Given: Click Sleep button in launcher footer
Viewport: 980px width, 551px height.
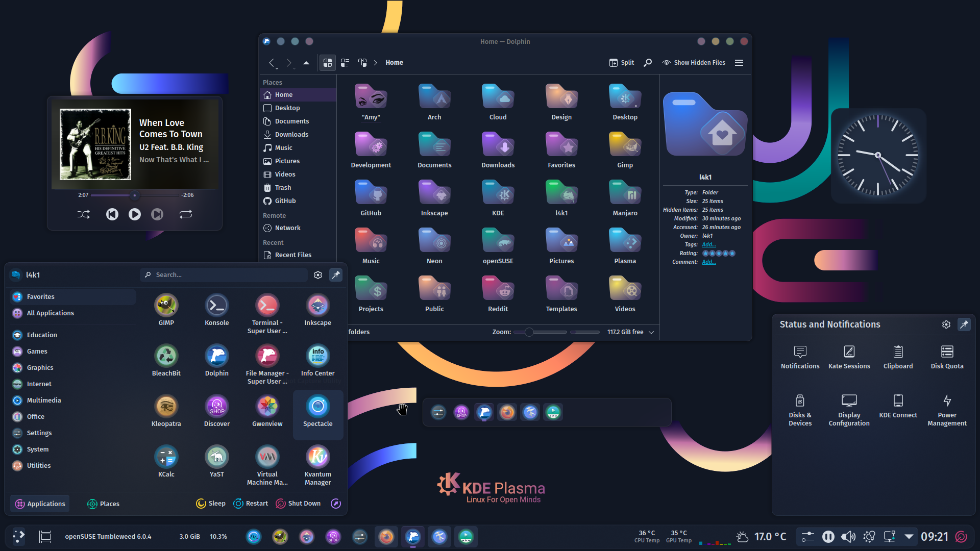Looking at the screenshot, I should 211,504.
